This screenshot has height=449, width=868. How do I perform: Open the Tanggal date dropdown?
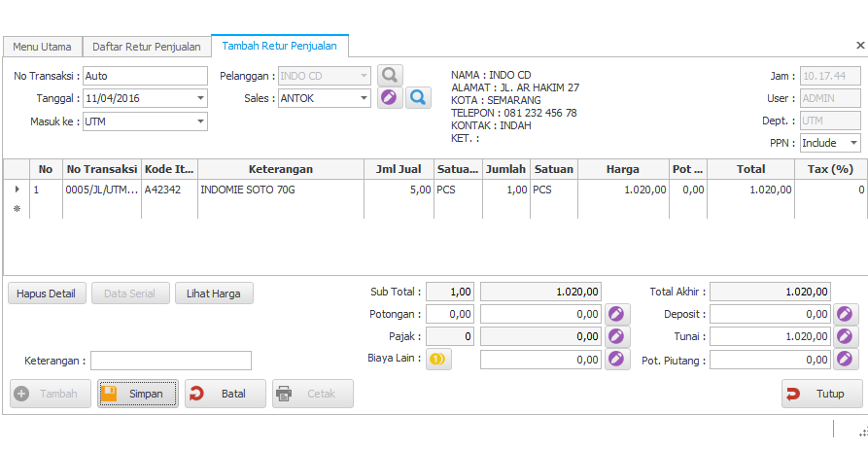coord(200,98)
